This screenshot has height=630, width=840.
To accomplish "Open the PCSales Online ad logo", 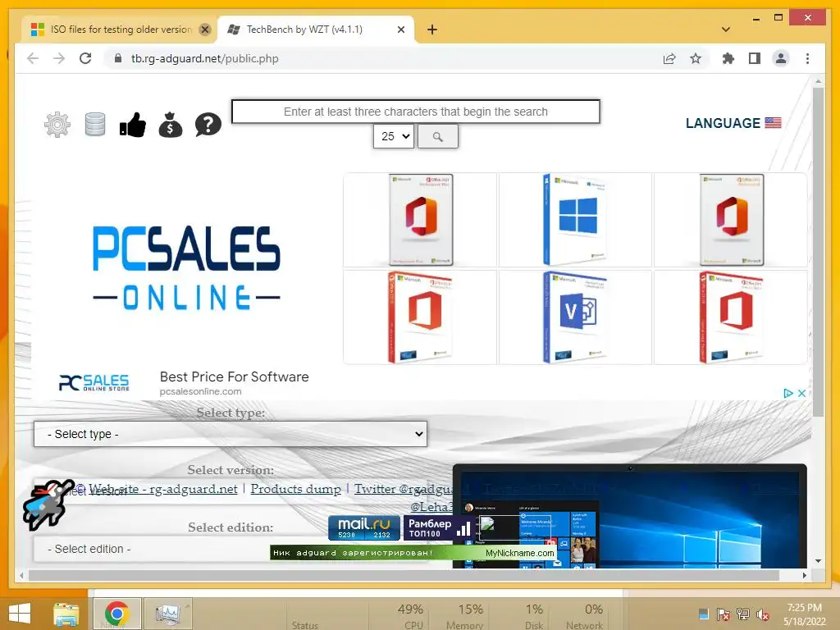I will click(186, 268).
